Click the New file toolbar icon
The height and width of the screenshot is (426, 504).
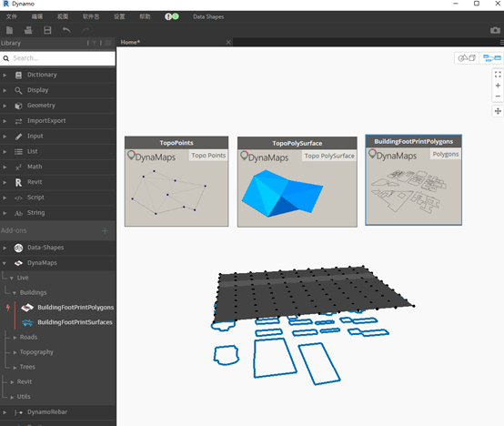point(9,30)
